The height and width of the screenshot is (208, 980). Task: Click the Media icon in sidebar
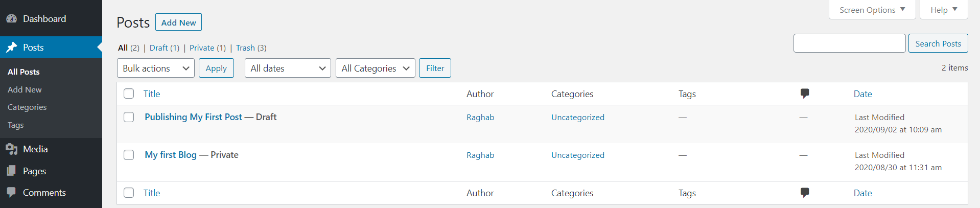pyautogui.click(x=11, y=149)
